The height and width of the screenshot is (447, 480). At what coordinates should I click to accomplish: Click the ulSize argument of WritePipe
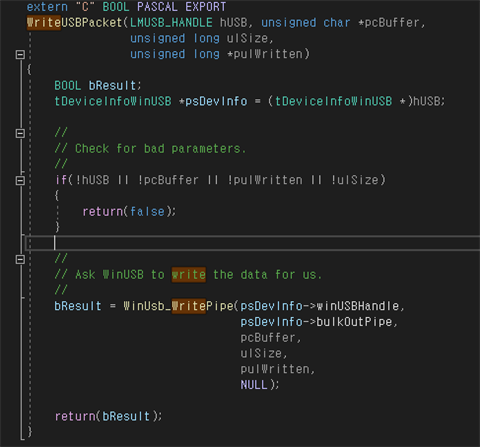pos(261,353)
